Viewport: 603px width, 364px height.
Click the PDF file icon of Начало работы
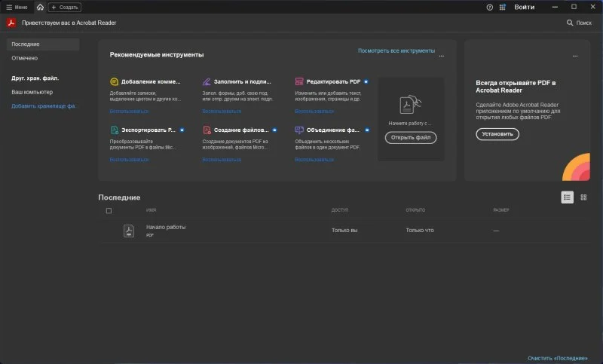click(129, 231)
